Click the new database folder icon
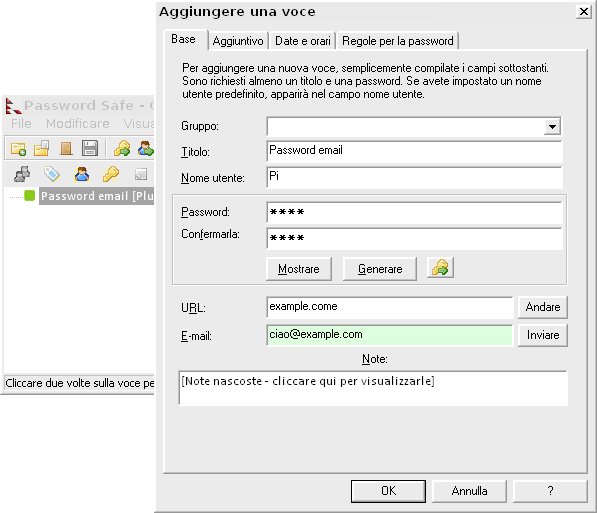 point(18,149)
